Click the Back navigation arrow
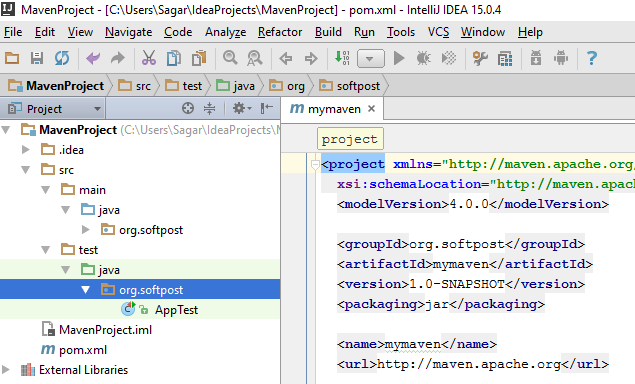The image size is (635, 384). coord(286,58)
